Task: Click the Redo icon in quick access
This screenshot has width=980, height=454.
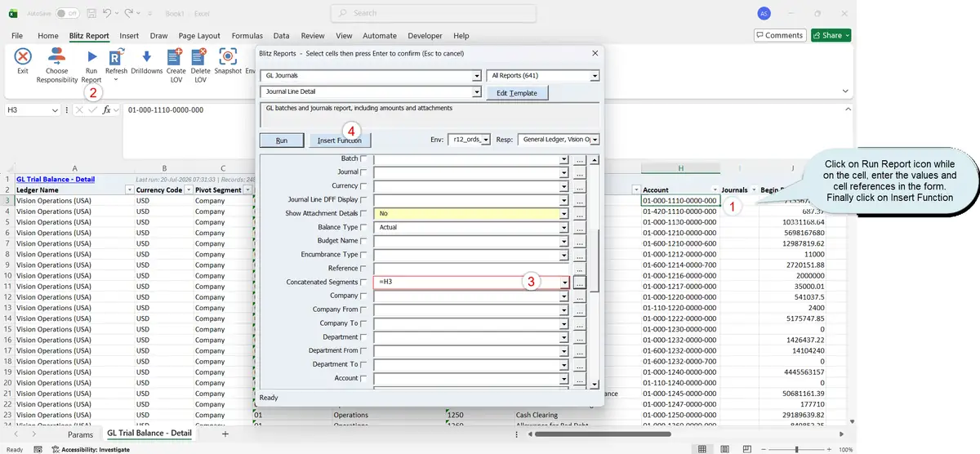Action: click(x=131, y=14)
